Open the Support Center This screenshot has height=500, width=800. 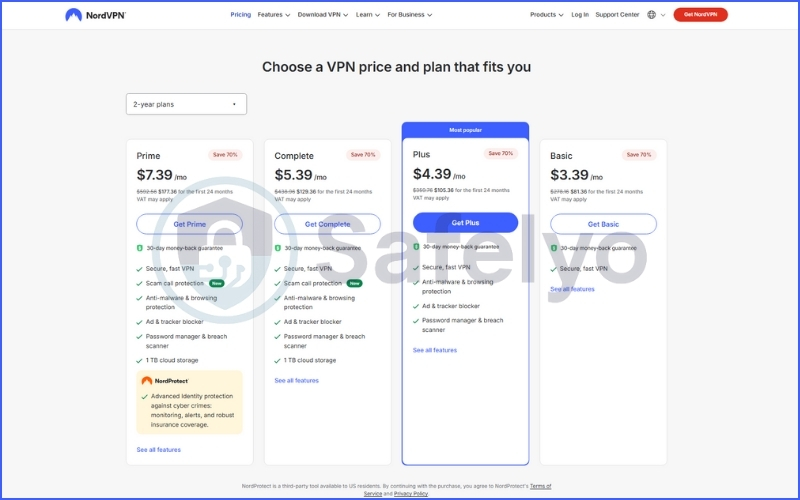click(617, 15)
